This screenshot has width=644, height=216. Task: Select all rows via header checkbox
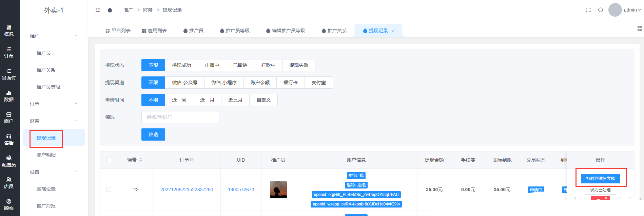click(110, 160)
